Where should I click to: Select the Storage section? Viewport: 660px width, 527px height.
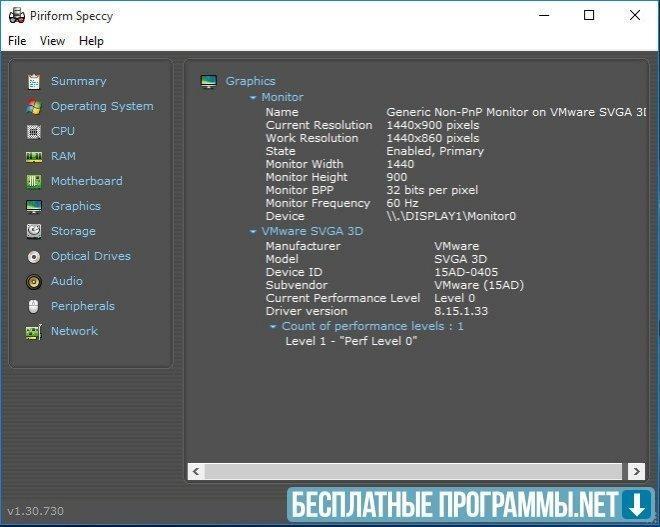click(73, 231)
